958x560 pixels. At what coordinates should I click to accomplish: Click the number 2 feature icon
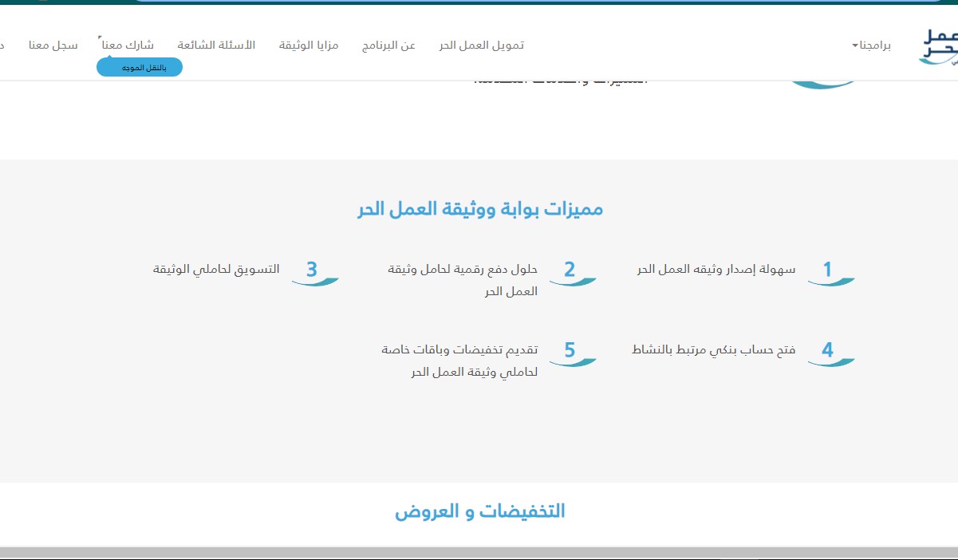click(572, 272)
